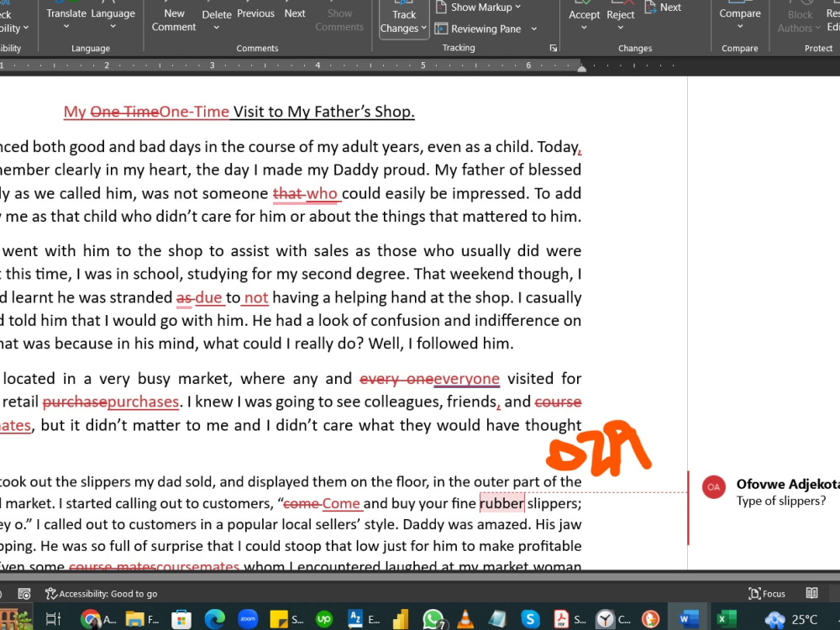Toggle the Reviewing Pane button
The width and height of the screenshot is (840, 630).
point(478,29)
